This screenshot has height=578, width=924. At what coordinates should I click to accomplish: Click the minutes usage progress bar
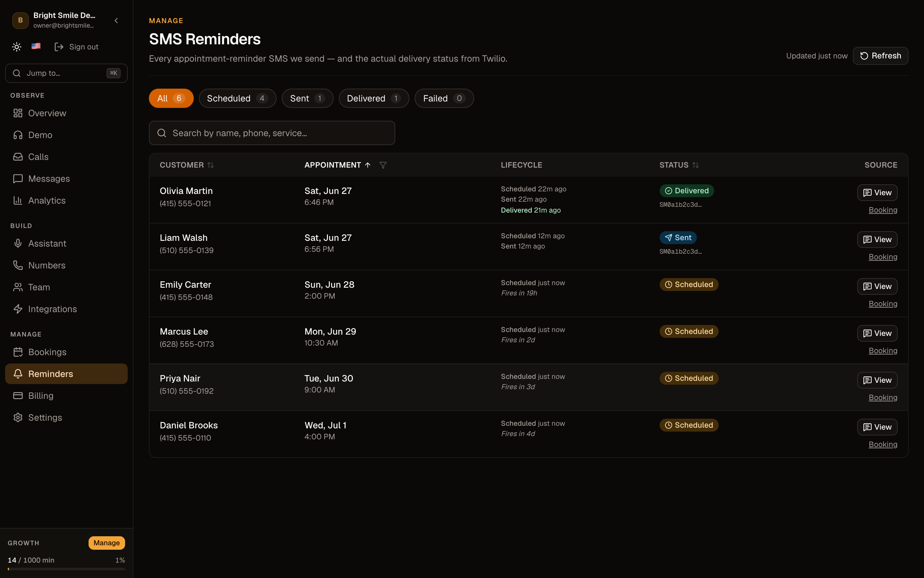tap(66, 569)
